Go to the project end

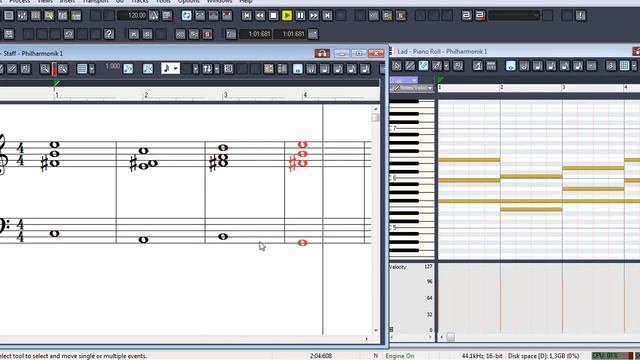(327, 16)
